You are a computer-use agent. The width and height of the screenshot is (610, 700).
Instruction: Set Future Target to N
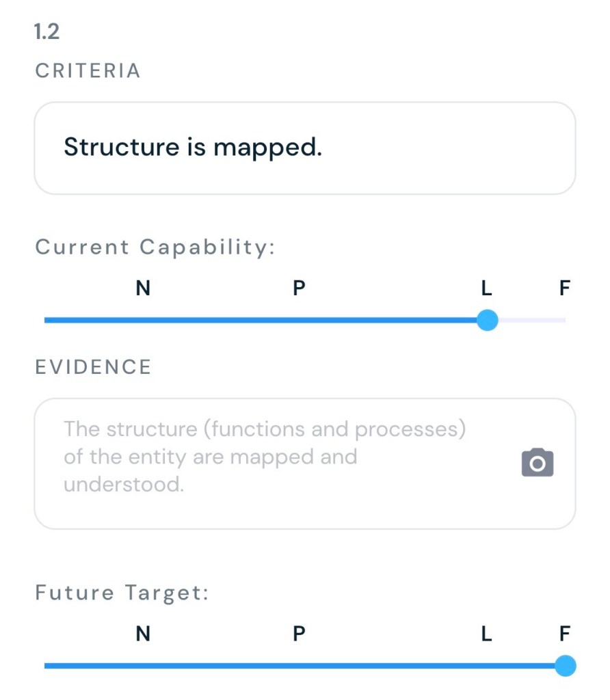click(x=143, y=634)
